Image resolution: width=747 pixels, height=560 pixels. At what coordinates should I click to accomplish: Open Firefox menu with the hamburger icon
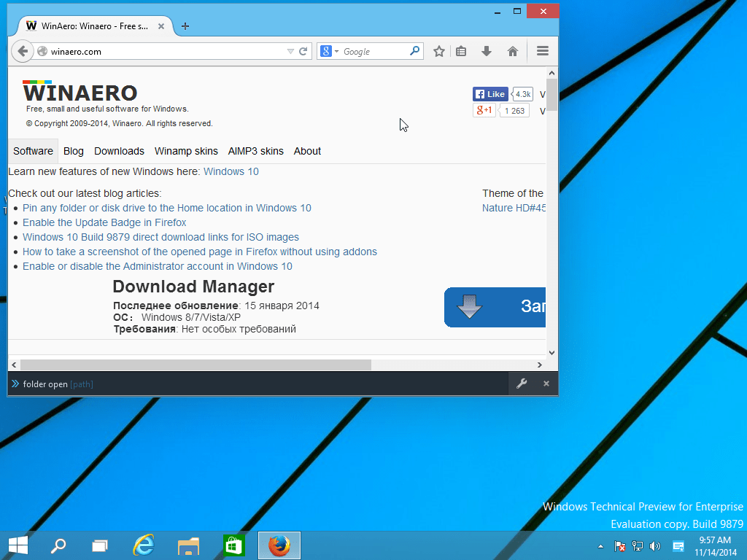tap(541, 51)
